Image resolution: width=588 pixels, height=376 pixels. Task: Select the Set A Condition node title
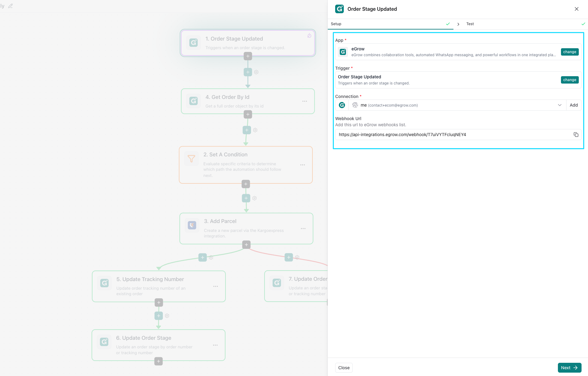225,155
